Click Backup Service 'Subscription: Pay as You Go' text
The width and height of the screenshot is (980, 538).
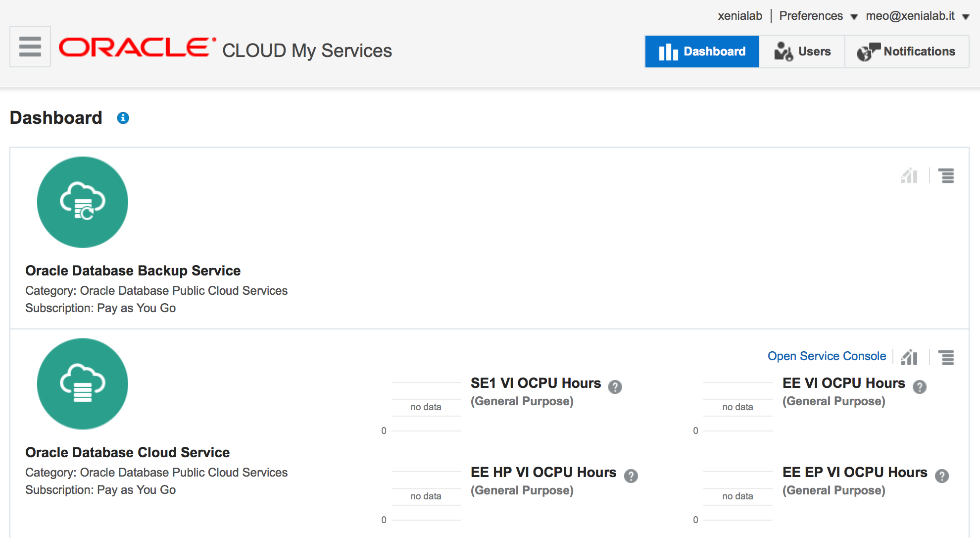(x=100, y=308)
